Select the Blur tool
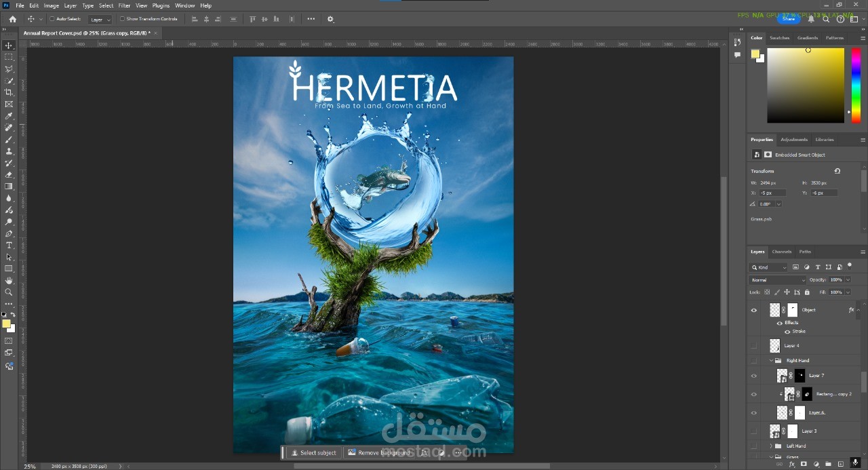The image size is (868, 470). (9, 198)
